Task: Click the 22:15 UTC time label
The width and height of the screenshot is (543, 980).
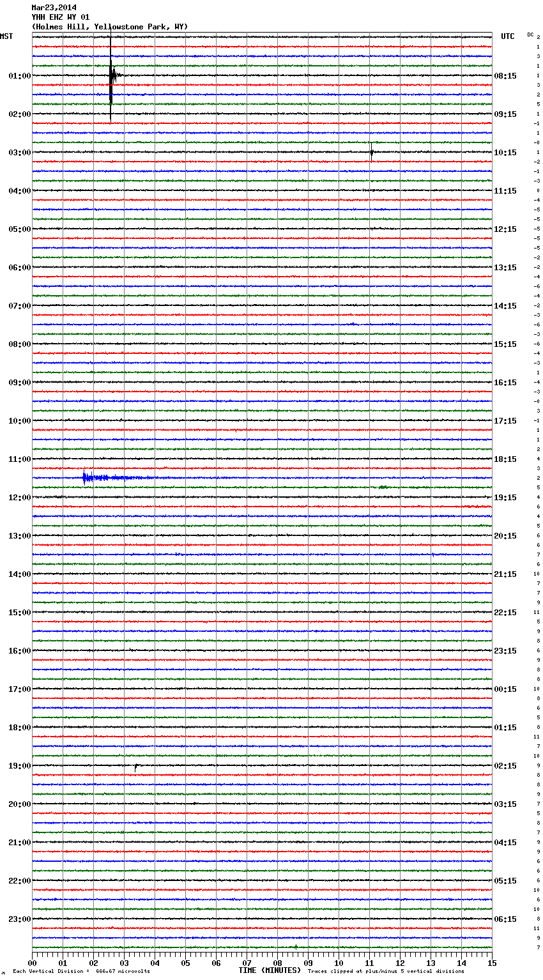Action: click(x=505, y=613)
